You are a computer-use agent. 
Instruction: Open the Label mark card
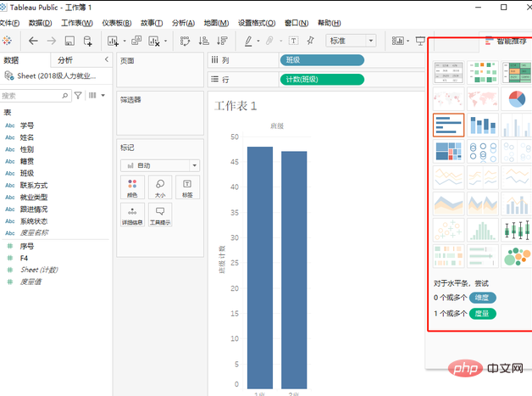[x=187, y=187]
